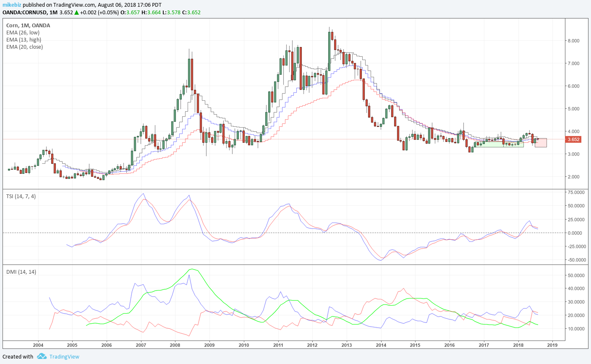Screen dimensions: 591x364
Task: Click the 8.000 price axis label
Action: [x=573, y=41]
